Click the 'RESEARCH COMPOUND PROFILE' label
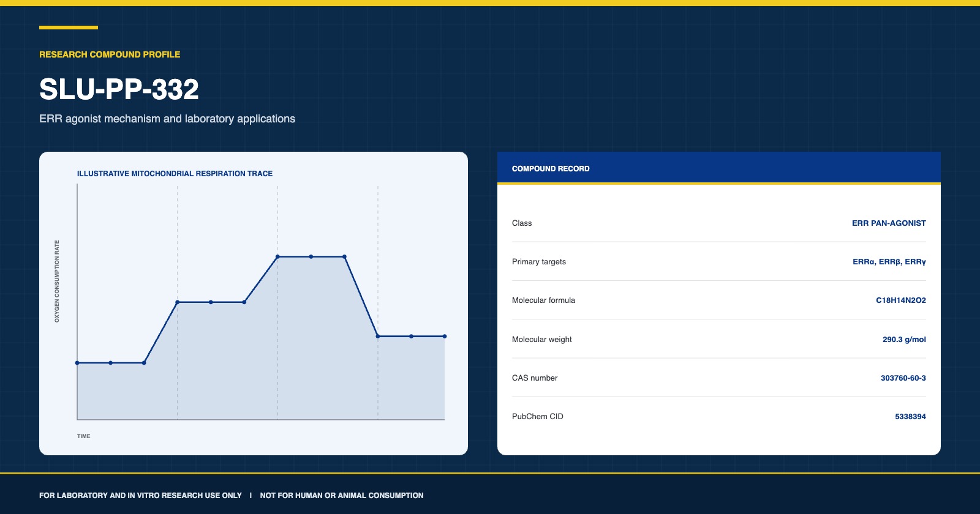 click(110, 54)
